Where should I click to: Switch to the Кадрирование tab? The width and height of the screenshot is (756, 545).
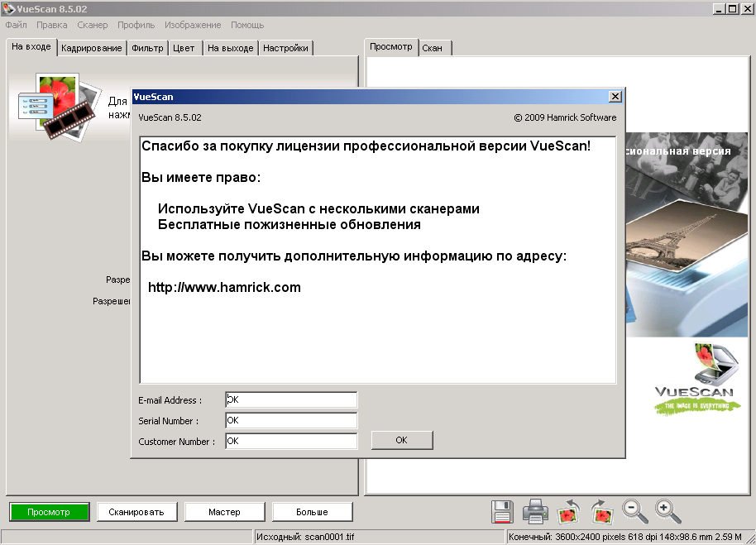92,48
